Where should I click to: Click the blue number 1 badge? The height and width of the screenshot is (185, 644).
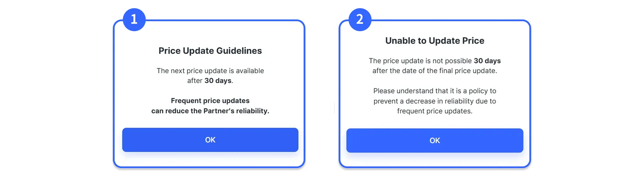point(134,20)
